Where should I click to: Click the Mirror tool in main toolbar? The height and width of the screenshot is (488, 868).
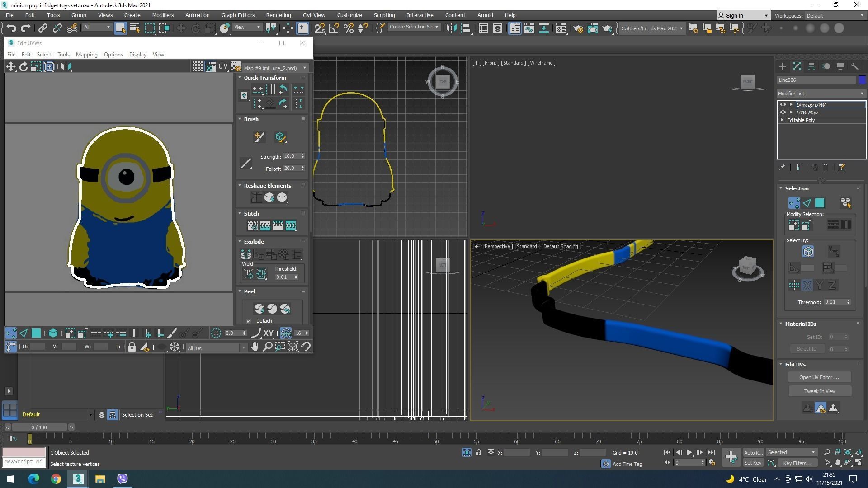pos(451,28)
